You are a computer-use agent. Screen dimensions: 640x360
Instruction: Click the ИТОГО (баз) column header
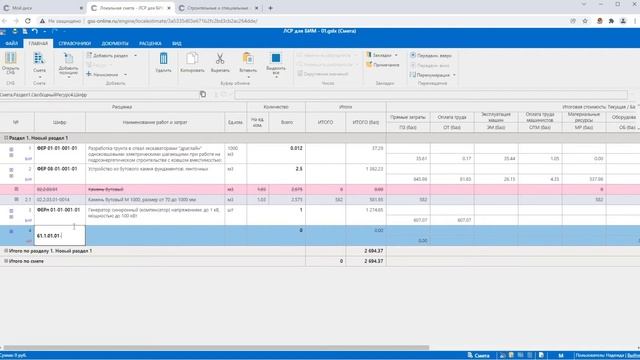[365, 122]
